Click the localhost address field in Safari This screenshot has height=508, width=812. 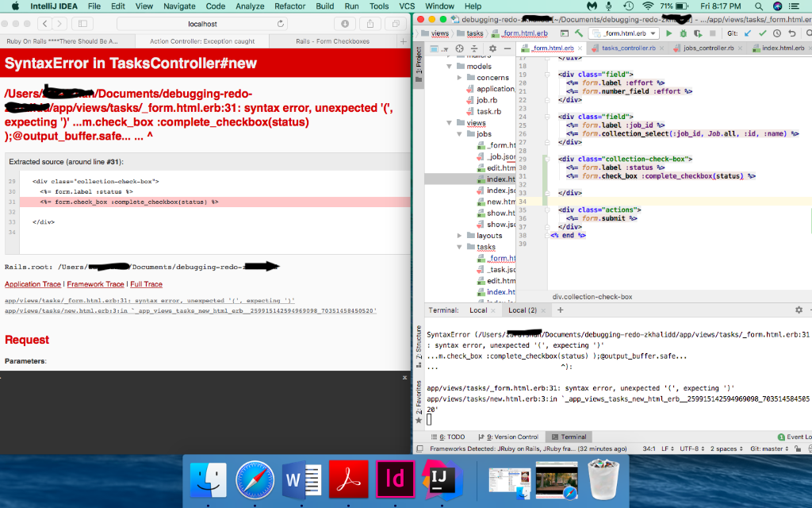coord(202,24)
